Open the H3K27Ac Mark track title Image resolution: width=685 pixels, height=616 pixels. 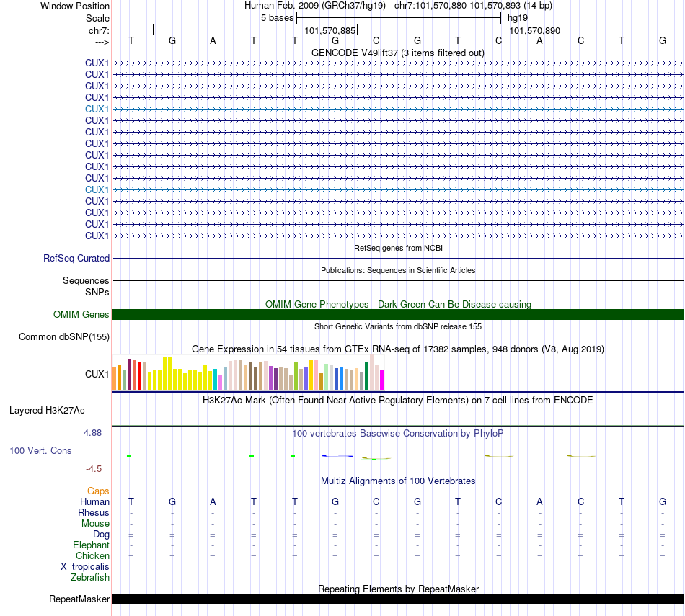(398, 401)
